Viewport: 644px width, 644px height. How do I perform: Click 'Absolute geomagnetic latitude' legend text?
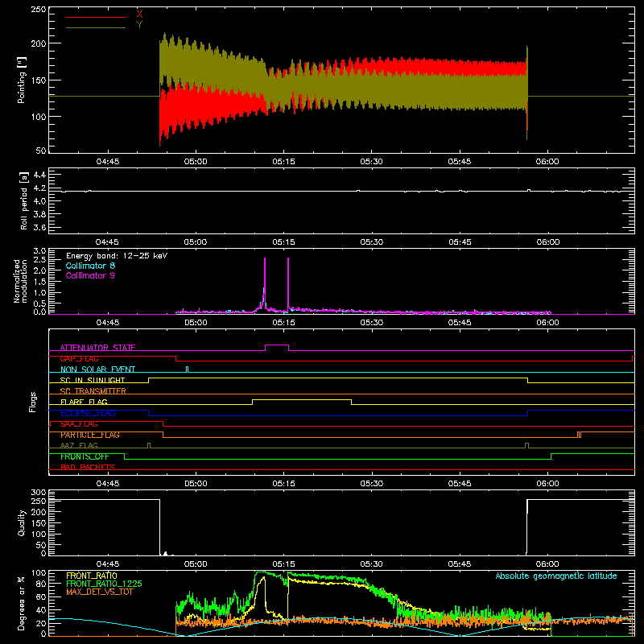tap(556, 576)
